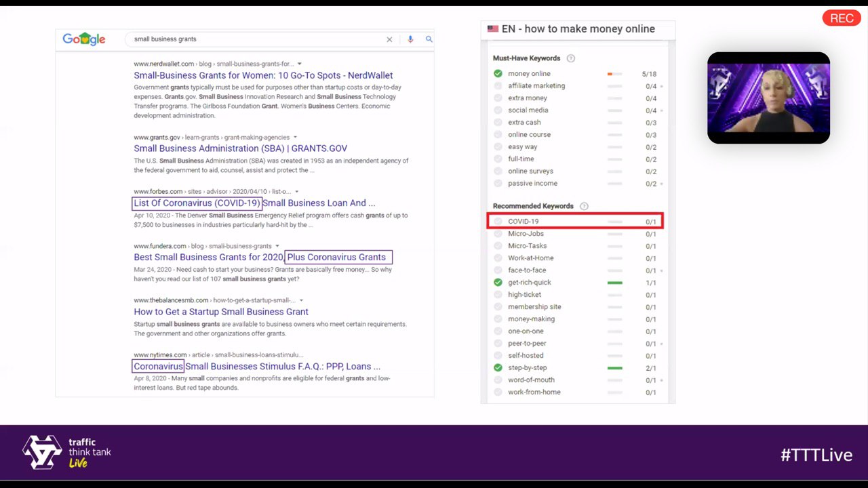
Task: Click the self-hosted keyword
Action: (x=526, y=356)
